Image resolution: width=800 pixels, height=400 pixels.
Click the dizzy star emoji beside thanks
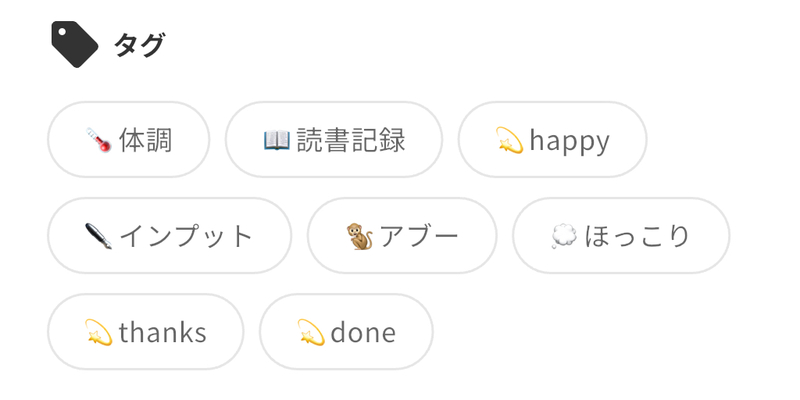[98, 332]
